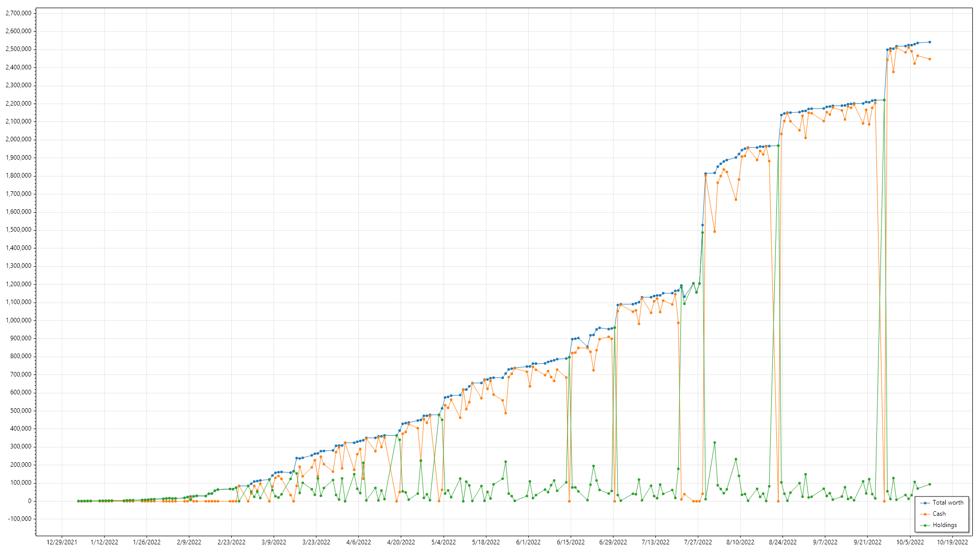Viewport: 980px width, 551px height.
Task: Click the 8/10/2022 date label
Action: coord(740,542)
